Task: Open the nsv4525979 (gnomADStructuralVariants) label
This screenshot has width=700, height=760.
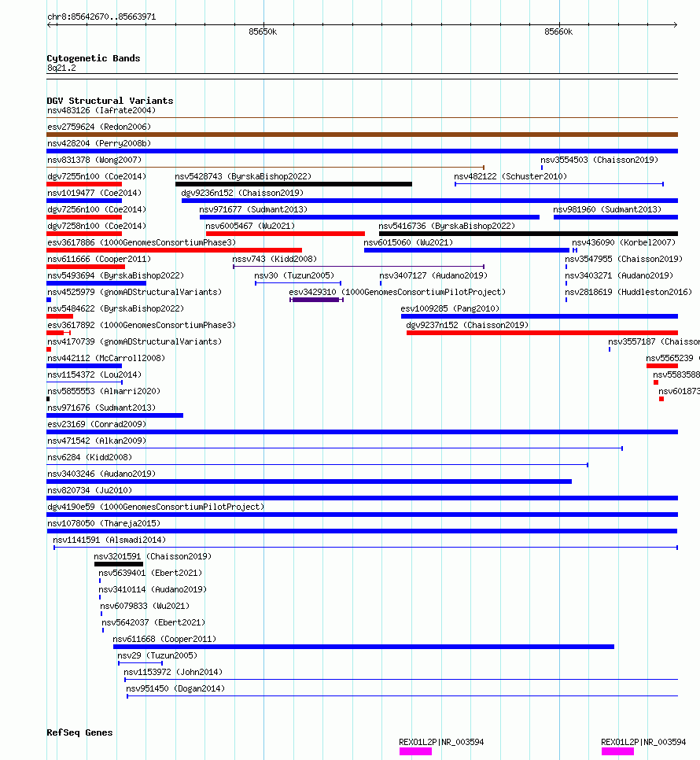Action: pos(134,292)
